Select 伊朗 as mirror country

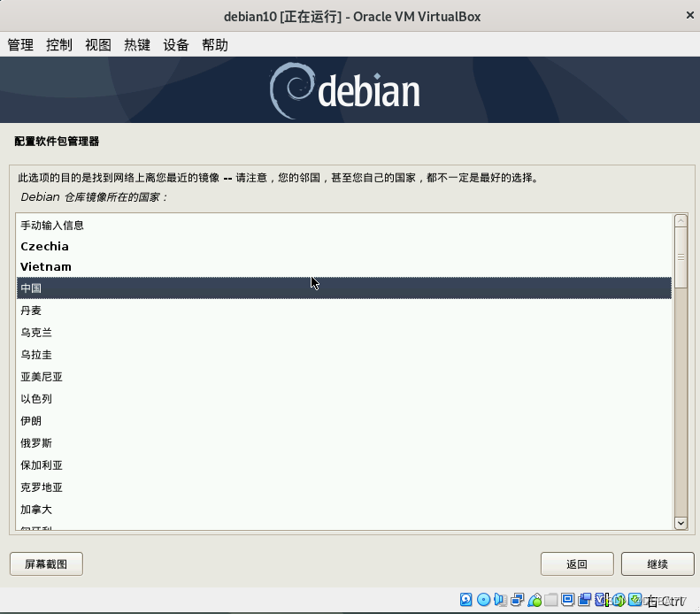tap(344, 421)
